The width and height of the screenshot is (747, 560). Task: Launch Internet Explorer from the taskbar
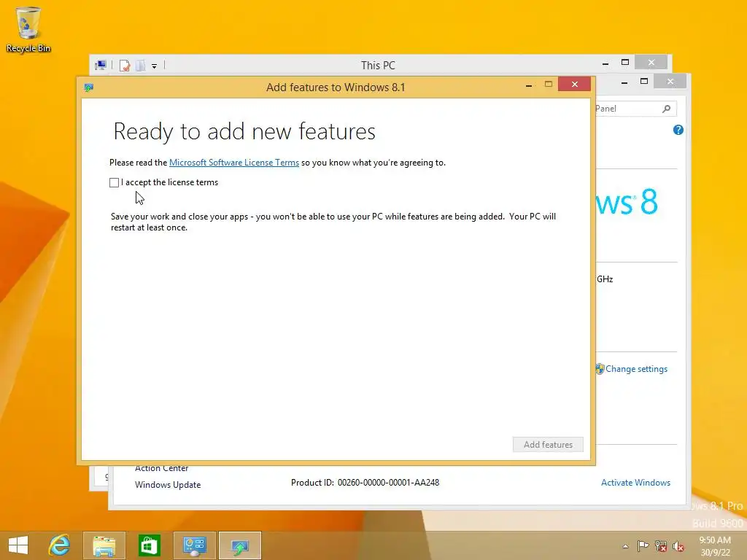[x=60, y=545]
